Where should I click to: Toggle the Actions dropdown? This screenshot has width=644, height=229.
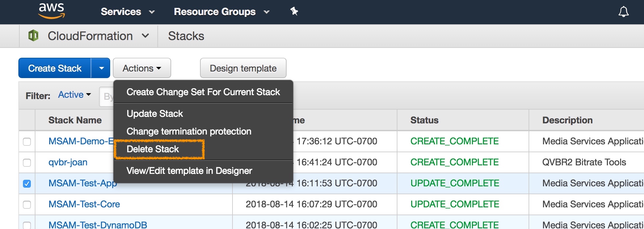click(x=142, y=68)
